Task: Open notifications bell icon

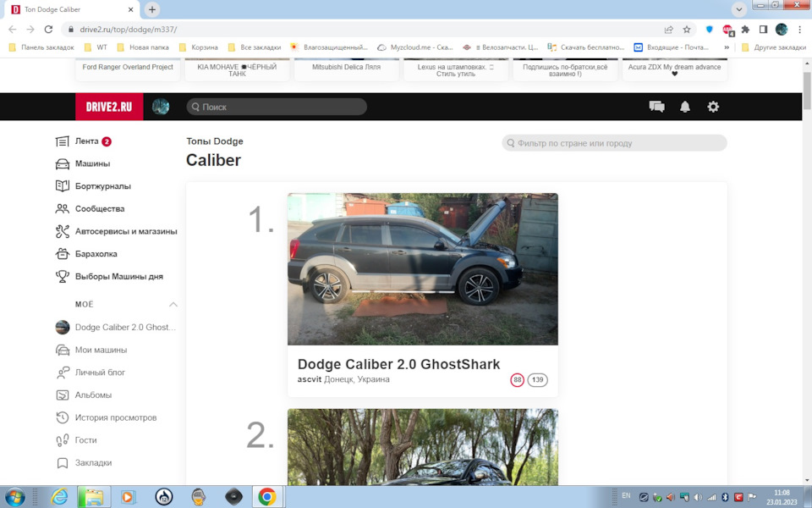Action: [x=684, y=107]
